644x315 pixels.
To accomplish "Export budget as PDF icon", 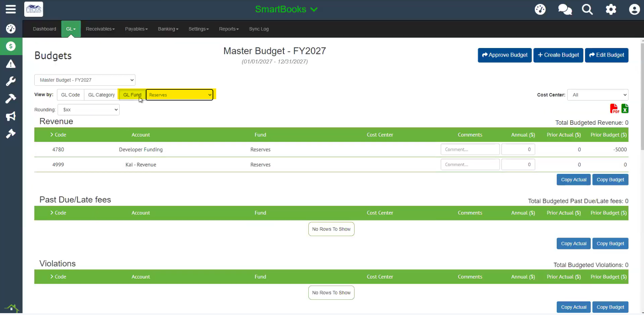I will pos(614,108).
